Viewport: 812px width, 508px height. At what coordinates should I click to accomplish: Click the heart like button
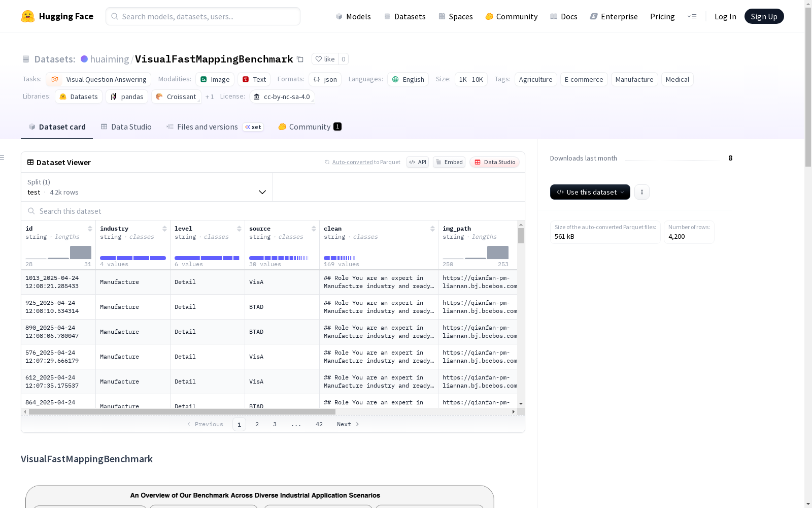coord(325,59)
